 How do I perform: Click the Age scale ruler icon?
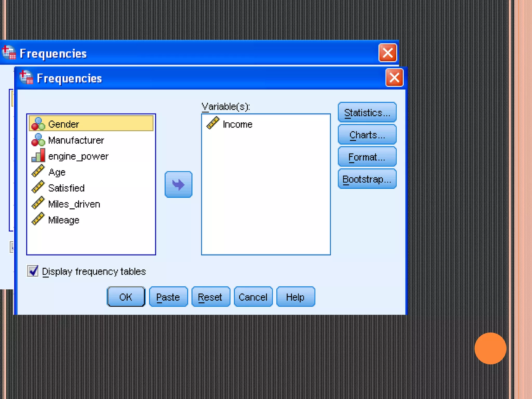coord(38,171)
